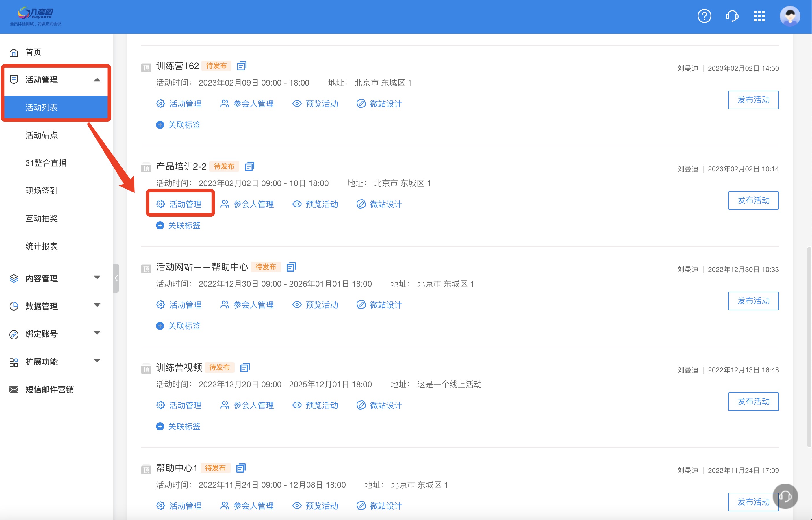Viewport: 812px width, 520px height.
Task: Pin 产品培训2-2 with its 顶 icon
Action: click(x=146, y=167)
